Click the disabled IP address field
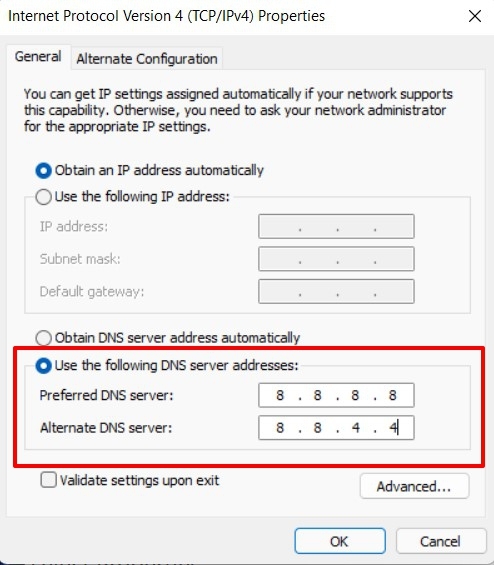 click(x=336, y=226)
